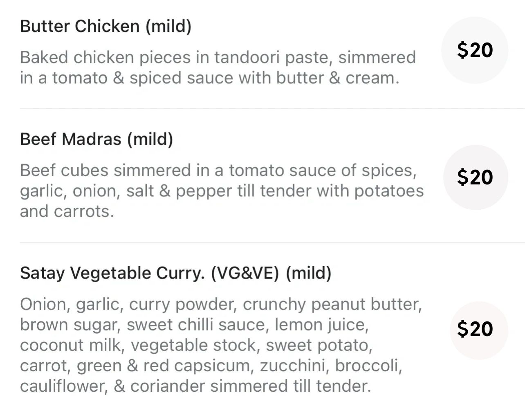Open the Butter Chicken dish name
The width and height of the screenshot is (525, 420).
(80, 27)
